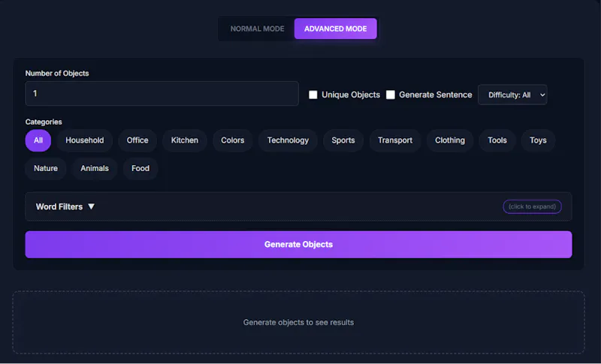Screen dimensions: 601x364
Task: Select the All category chip
Action: pos(38,140)
